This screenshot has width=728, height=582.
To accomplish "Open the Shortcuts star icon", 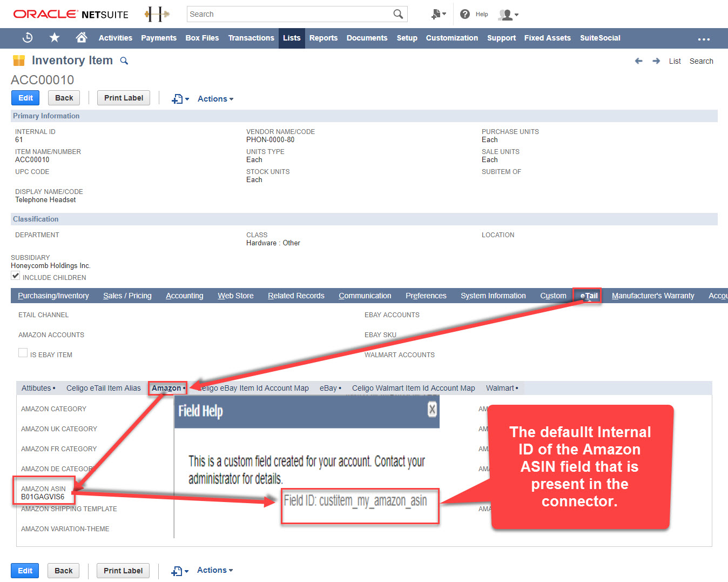I will click(x=55, y=37).
